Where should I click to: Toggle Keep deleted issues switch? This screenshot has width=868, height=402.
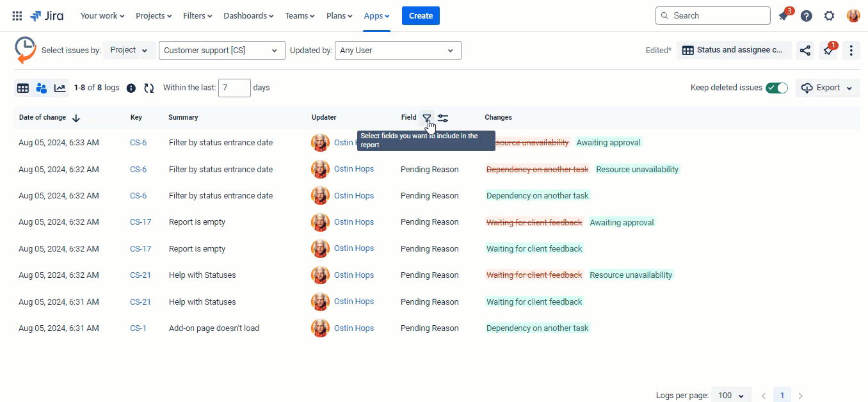click(x=777, y=88)
